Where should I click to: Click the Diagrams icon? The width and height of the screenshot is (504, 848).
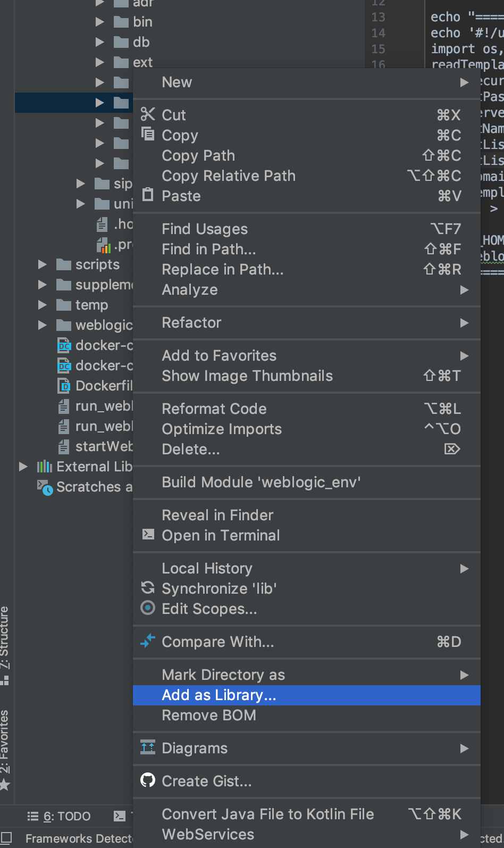[x=148, y=747]
